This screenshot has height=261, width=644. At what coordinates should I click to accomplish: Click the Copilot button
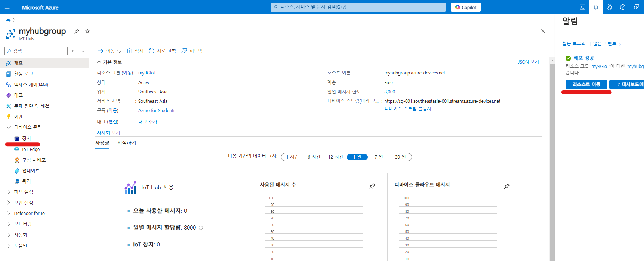(466, 7)
